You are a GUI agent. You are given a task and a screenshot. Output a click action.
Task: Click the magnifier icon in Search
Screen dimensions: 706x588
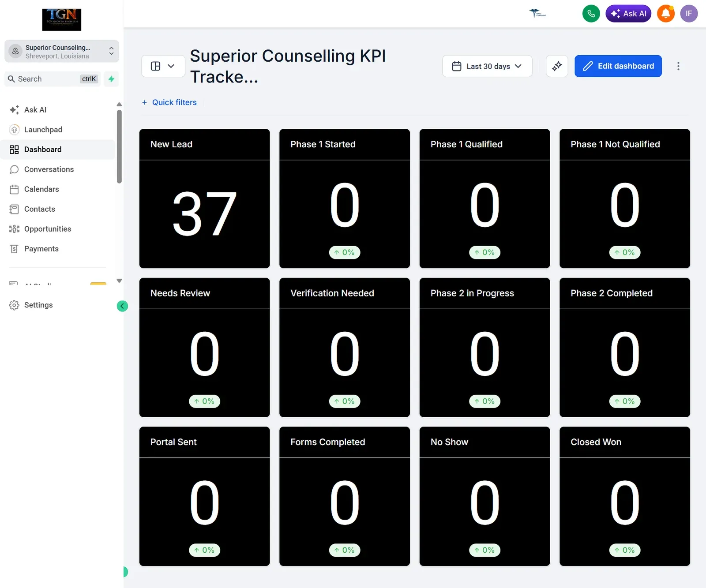click(11, 79)
